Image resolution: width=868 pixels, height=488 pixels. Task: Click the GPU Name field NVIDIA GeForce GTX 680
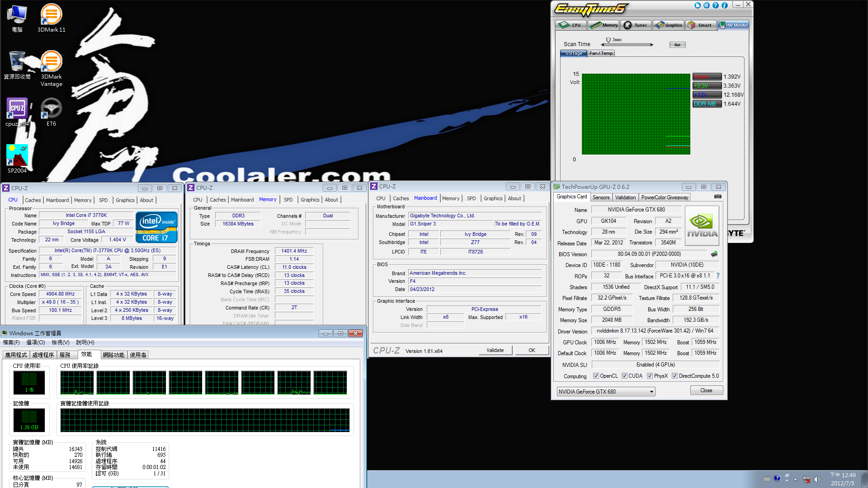coord(636,210)
